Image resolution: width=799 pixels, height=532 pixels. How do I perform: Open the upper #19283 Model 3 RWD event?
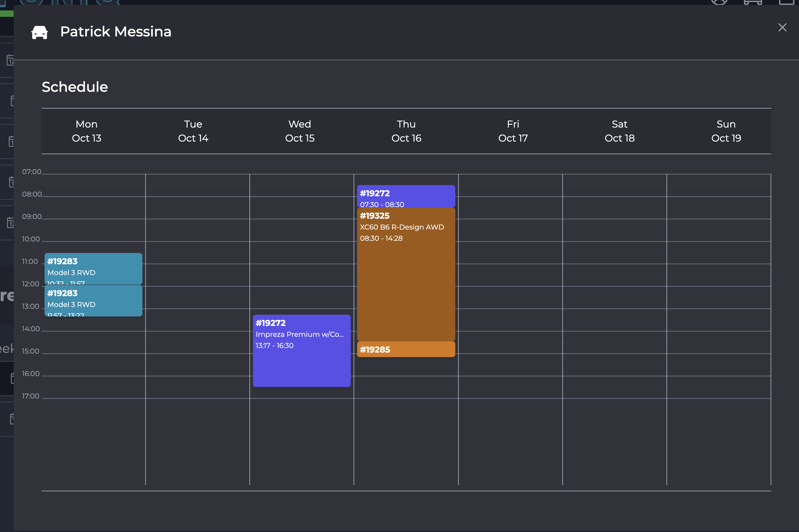(93, 268)
